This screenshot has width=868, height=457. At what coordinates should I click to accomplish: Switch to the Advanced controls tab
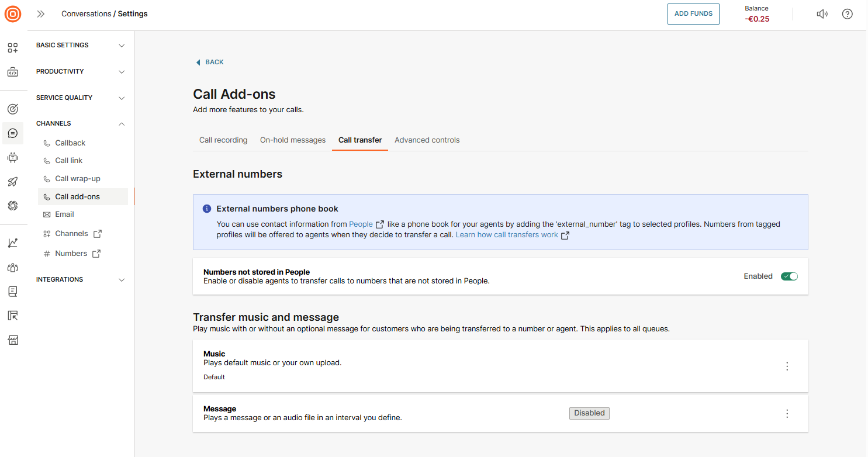tap(427, 140)
